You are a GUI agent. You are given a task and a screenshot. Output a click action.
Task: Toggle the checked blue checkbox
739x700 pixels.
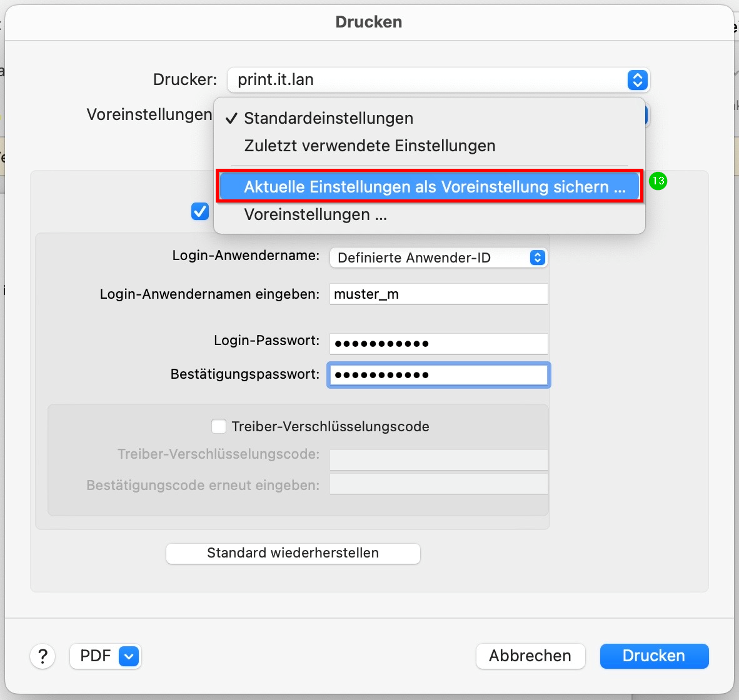(200, 211)
